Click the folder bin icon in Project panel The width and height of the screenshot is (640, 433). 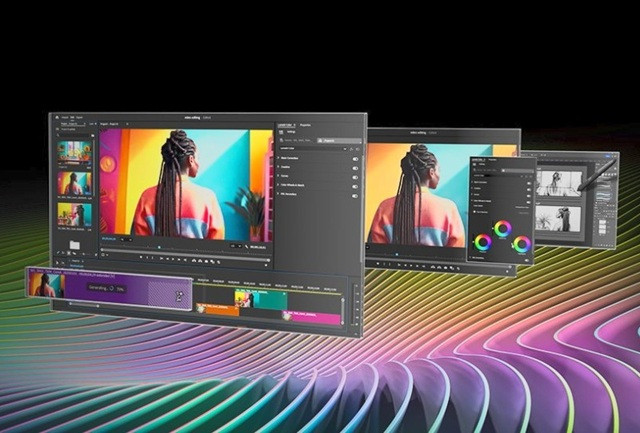point(74,245)
